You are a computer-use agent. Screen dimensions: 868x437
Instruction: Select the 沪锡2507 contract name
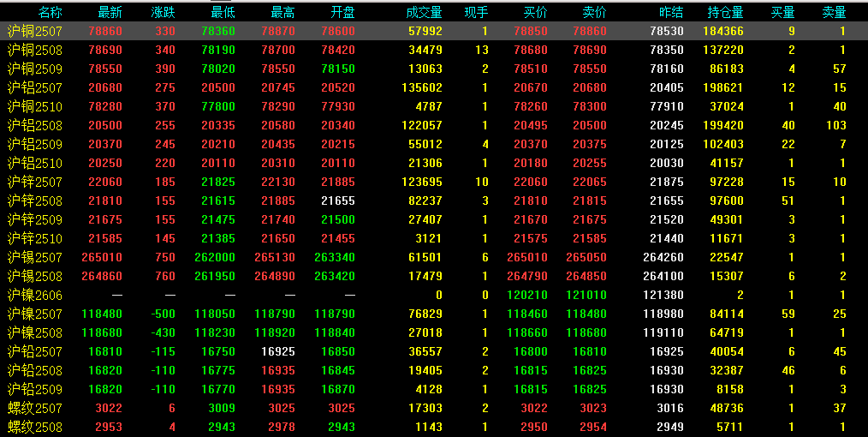tap(35, 258)
